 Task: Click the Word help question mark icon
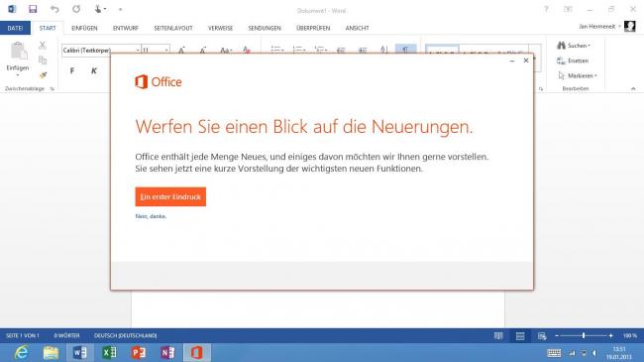click(546, 9)
